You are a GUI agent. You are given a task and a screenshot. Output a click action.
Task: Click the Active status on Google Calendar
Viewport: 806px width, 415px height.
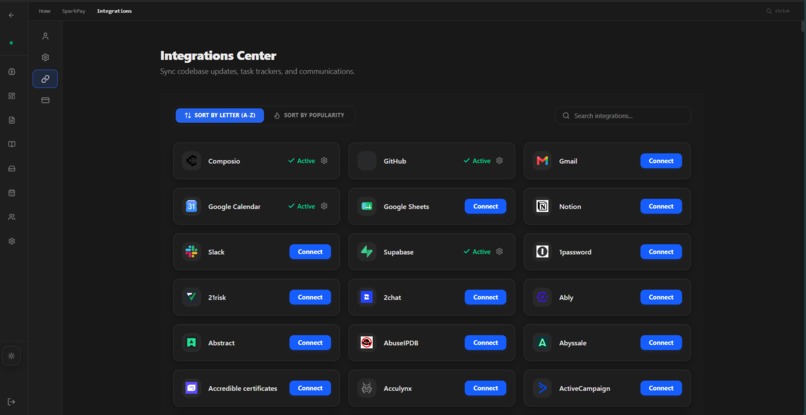point(302,206)
